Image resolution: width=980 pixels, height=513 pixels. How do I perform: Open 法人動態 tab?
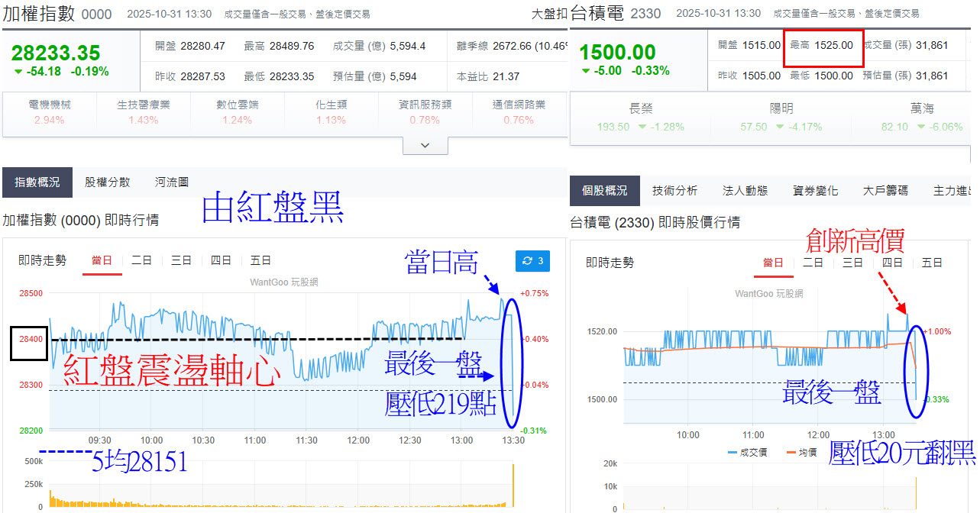pyautogui.click(x=745, y=191)
